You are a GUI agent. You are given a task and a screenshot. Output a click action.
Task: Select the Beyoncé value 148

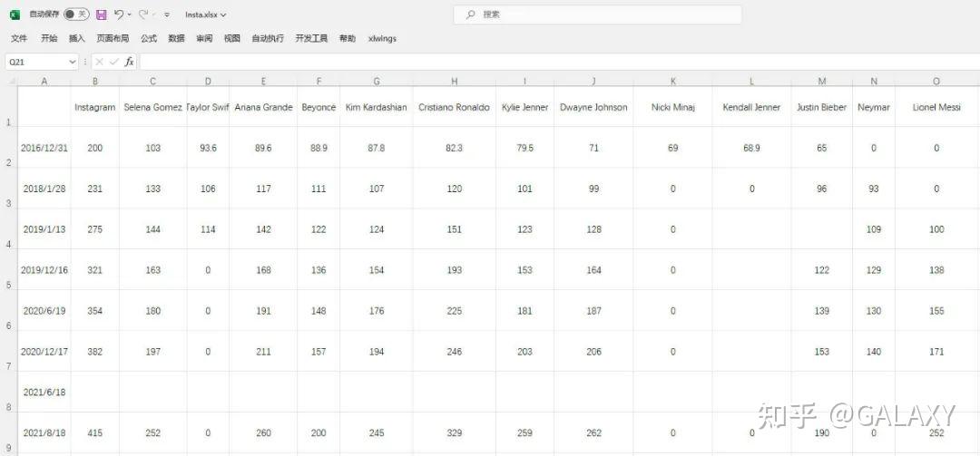point(318,311)
